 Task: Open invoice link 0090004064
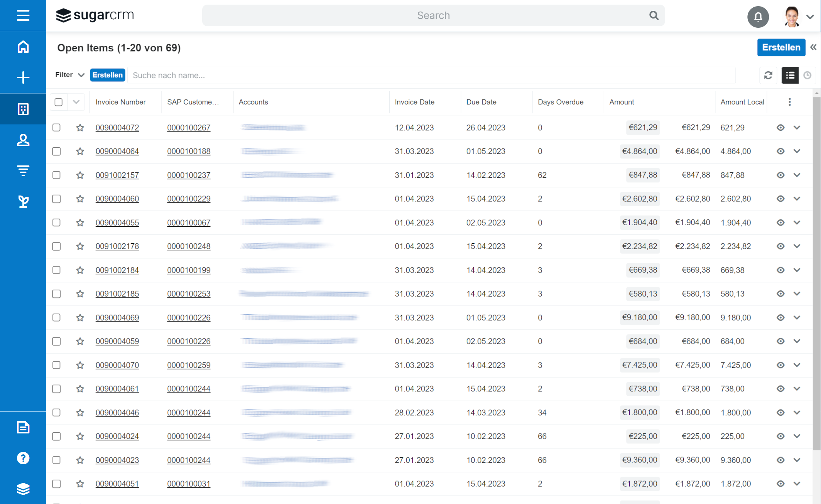pos(117,151)
